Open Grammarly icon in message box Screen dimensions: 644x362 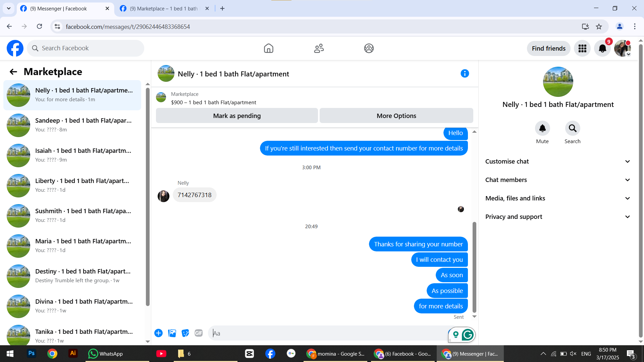point(468,335)
